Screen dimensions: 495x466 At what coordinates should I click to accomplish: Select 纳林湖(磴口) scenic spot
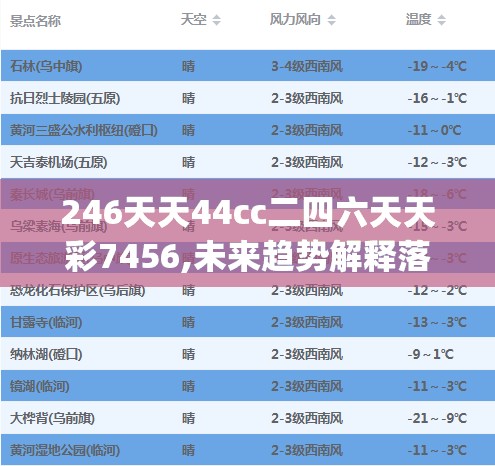pos(46,354)
